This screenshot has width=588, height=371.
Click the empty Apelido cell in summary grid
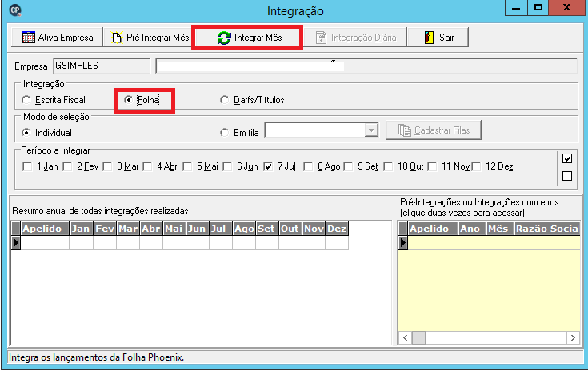[45, 243]
